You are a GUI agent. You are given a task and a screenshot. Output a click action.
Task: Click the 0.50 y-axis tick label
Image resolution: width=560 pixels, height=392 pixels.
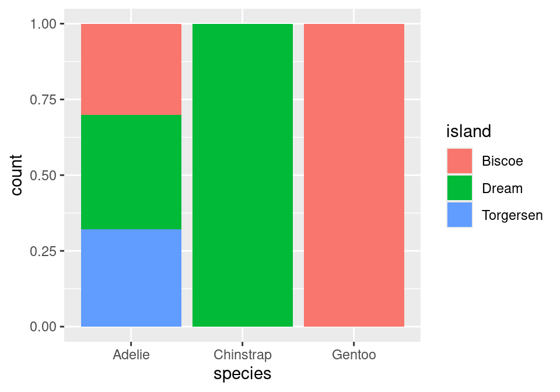tap(43, 176)
